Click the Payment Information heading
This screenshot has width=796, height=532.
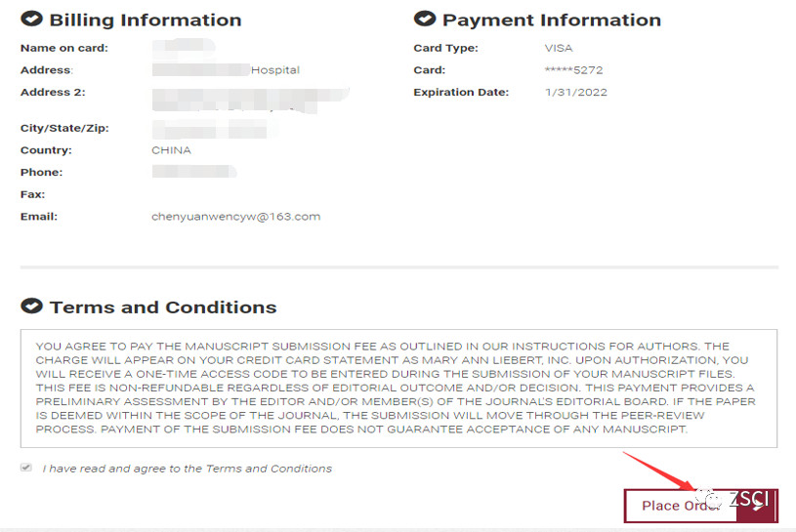point(551,20)
